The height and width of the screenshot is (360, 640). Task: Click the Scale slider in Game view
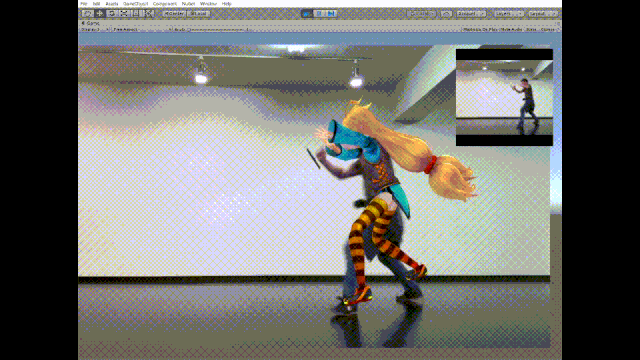coord(218,29)
